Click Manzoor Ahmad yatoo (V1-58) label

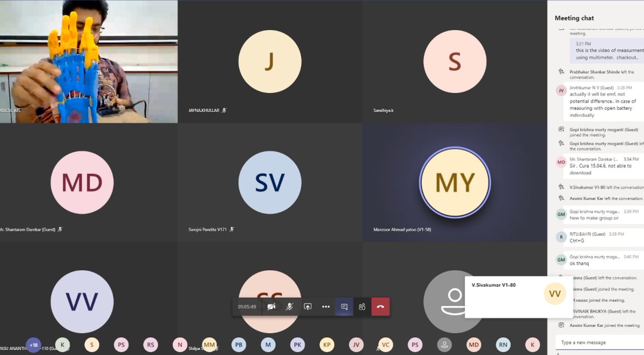(x=402, y=230)
